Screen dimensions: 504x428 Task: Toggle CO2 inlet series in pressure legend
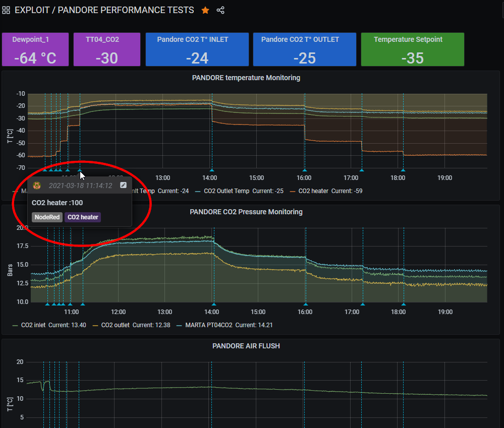33,325
